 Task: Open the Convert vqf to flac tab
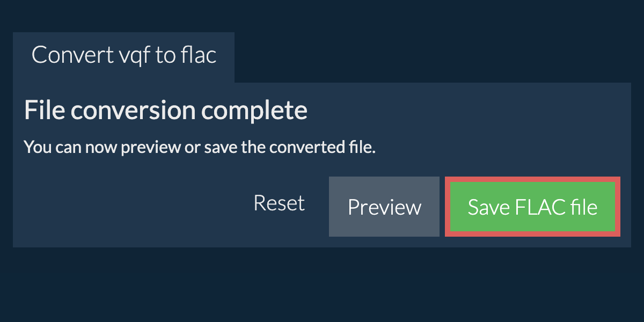pyautogui.click(x=124, y=56)
